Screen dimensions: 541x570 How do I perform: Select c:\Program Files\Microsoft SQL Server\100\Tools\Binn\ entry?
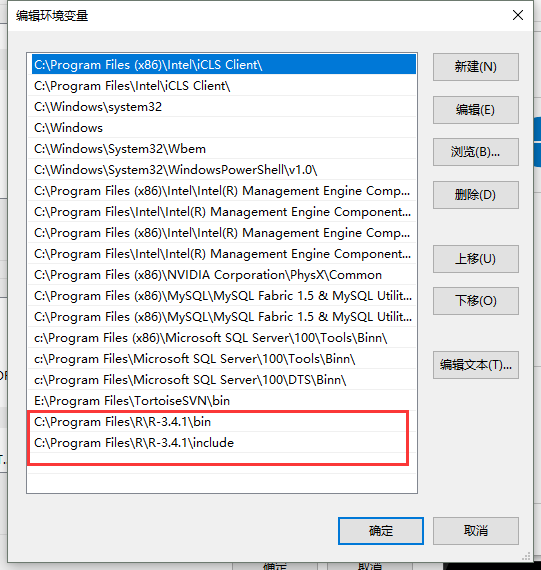coord(222,359)
